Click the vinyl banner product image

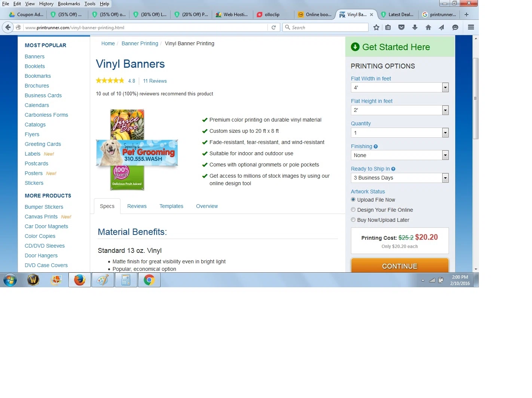137,150
